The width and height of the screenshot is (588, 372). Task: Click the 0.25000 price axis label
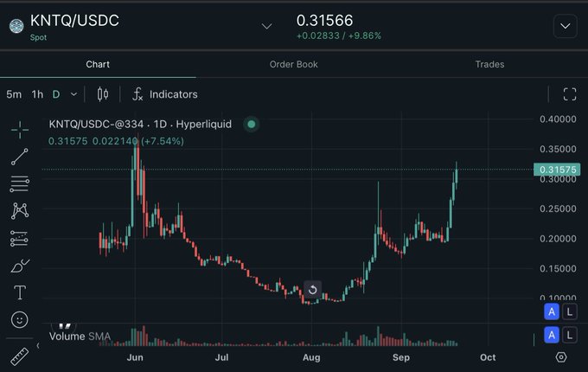(x=558, y=208)
